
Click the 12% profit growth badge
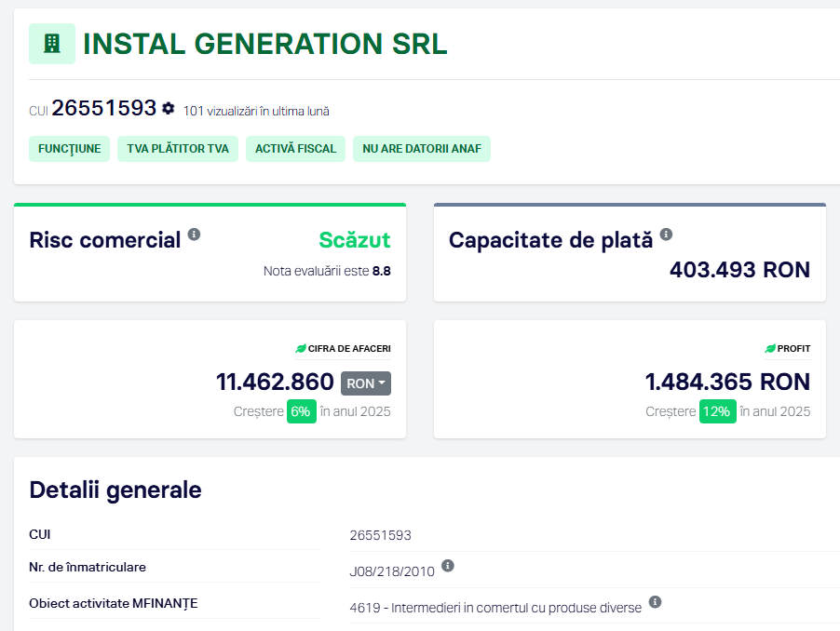pyautogui.click(x=717, y=411)
